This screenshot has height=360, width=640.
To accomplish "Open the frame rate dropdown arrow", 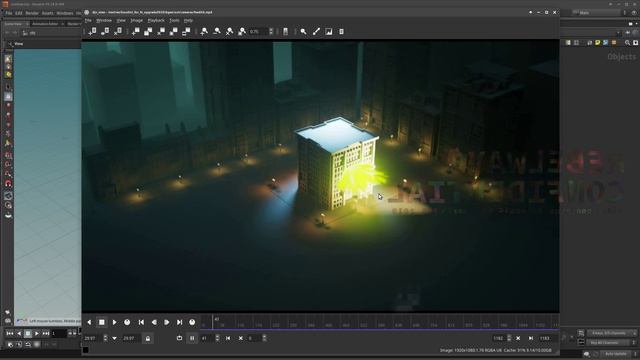I will tap(114, 338).
